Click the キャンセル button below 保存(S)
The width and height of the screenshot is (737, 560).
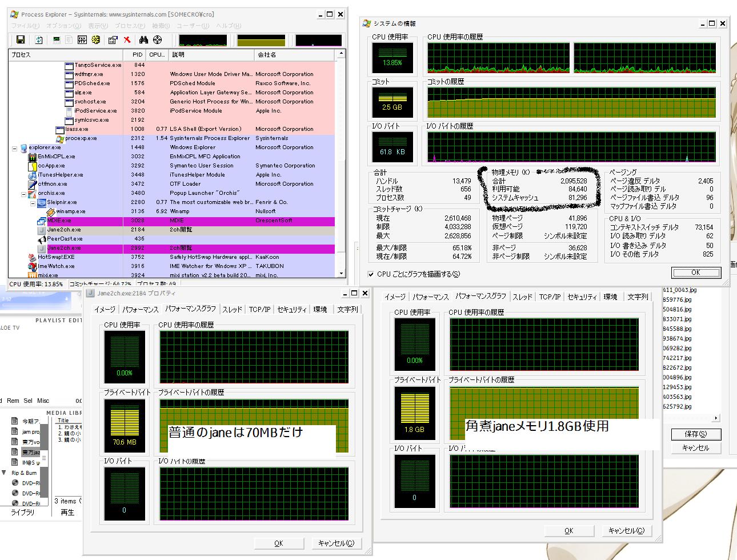695,448
